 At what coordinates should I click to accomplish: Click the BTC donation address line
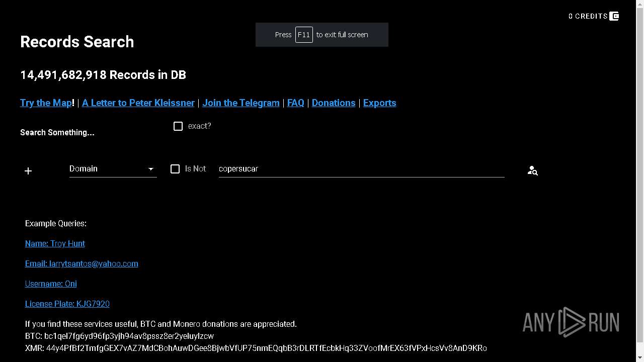click(x=119, y=336)
